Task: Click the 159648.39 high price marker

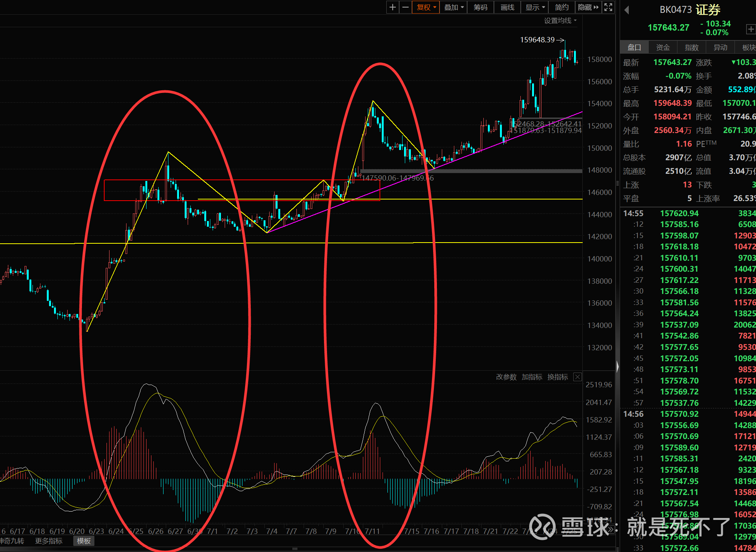Action: 542,40
